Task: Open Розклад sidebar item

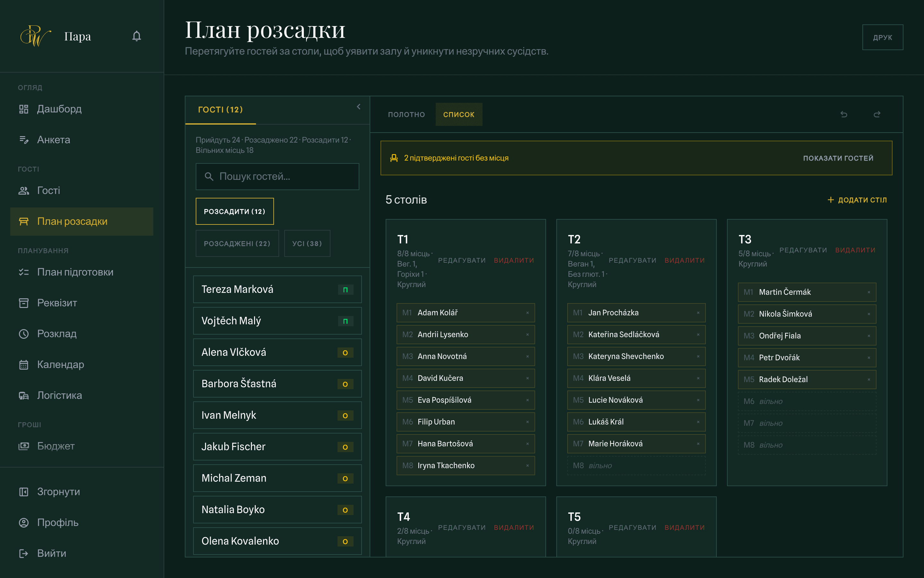Action: (82, 334)
